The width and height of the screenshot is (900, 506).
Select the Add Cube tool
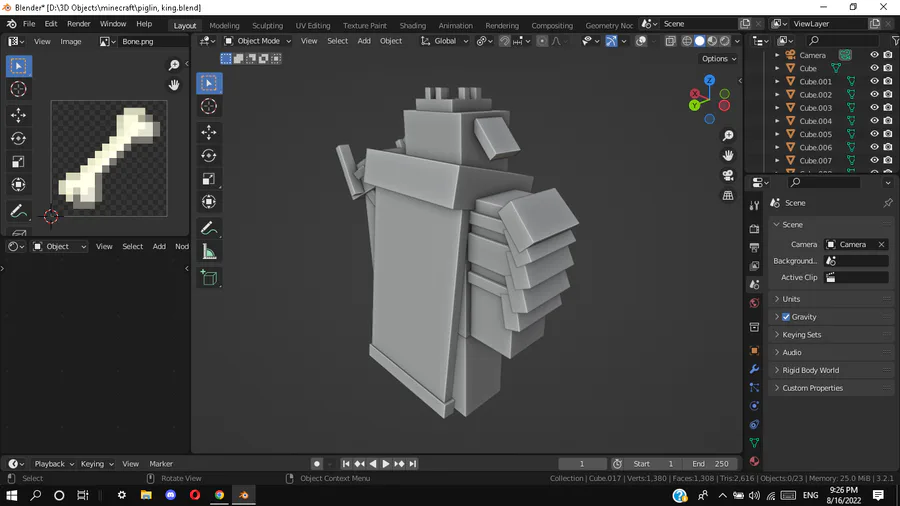[209, 278]
